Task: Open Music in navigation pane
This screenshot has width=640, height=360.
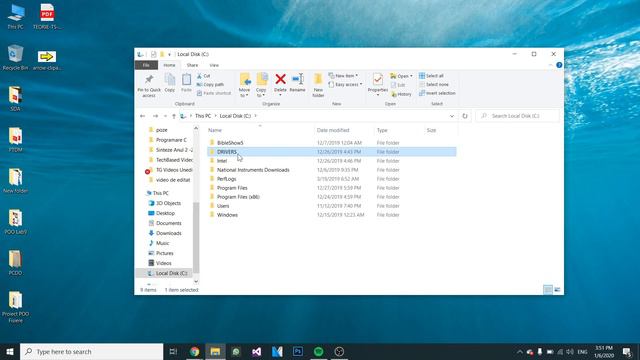Action: [x=162, y=243]
